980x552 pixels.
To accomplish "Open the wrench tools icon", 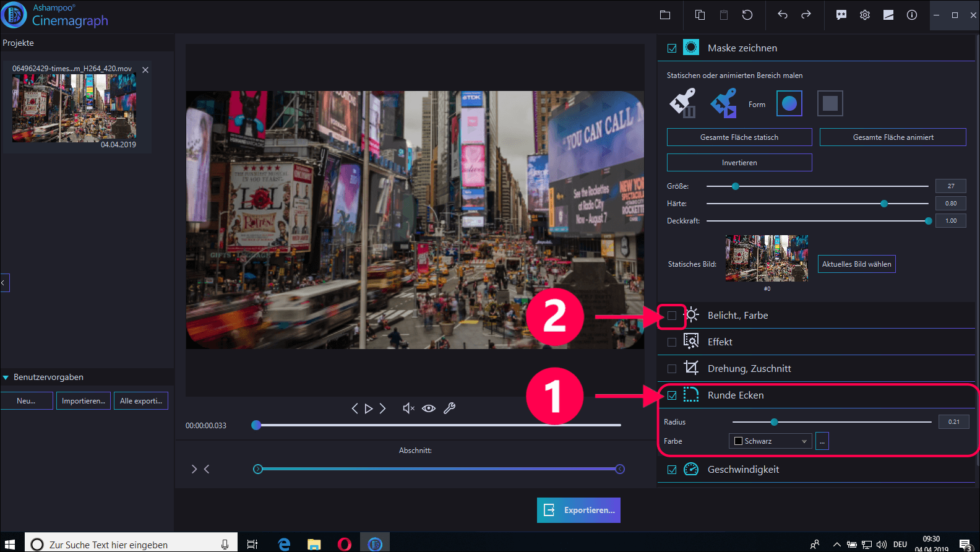I will click(450, 408).
